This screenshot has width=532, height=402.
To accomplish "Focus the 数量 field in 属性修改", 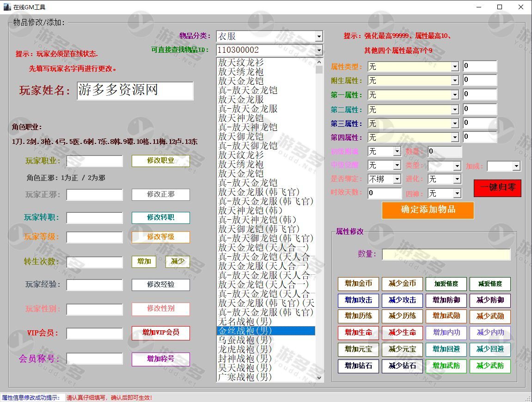I will tap(446, 254).
